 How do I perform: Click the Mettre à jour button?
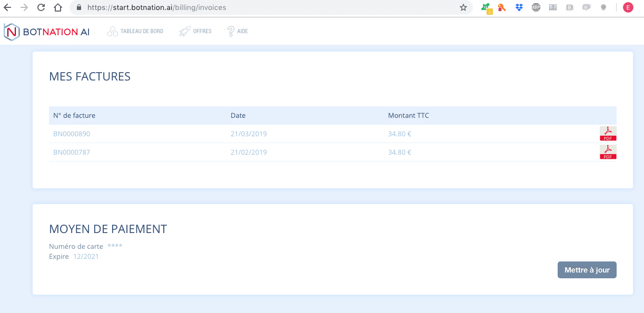tap(587, 269)
